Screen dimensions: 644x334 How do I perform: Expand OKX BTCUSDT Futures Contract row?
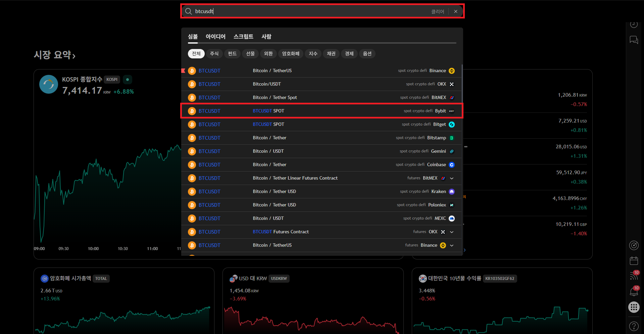coord(452,232)
